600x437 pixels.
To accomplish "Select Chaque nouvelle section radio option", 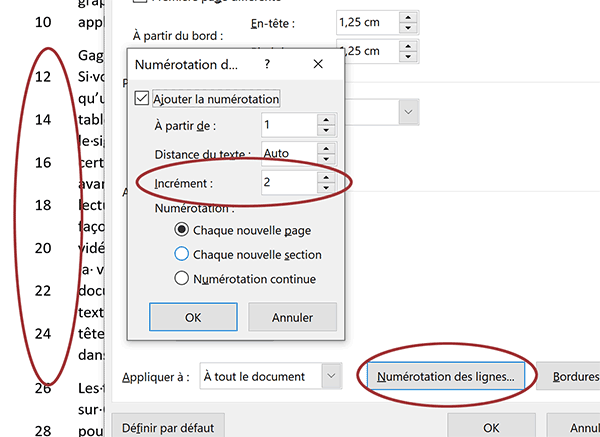I will click(x=181, y=254).
